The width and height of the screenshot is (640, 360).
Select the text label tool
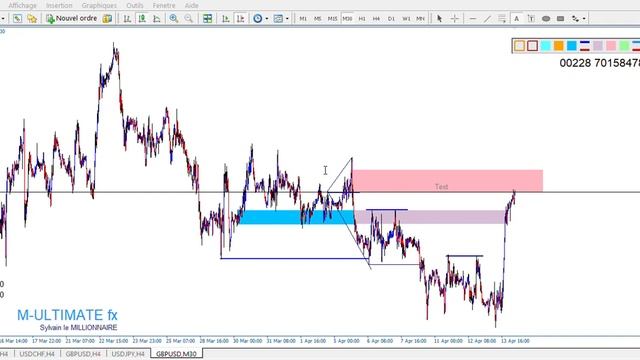pos(531,18)
